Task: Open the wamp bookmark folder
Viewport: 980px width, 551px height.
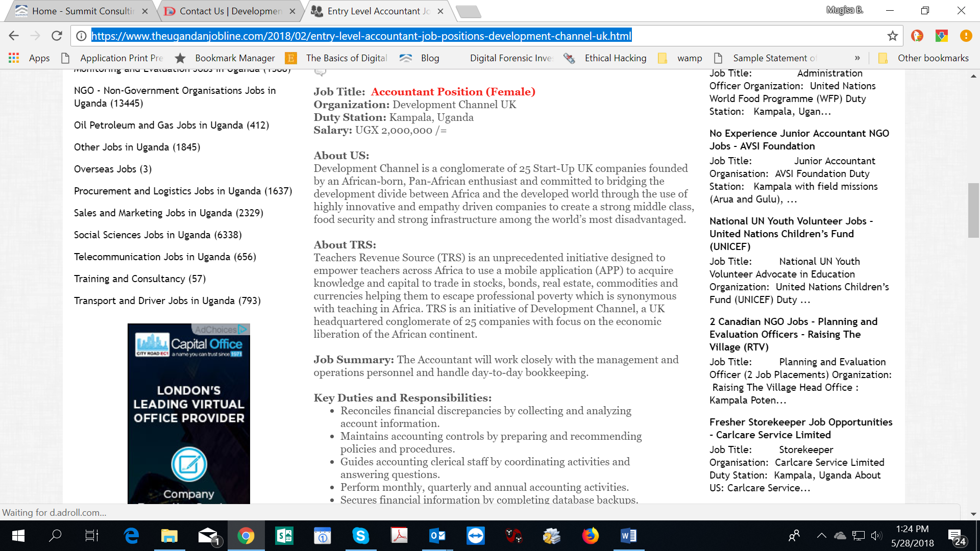Action: [x=680, y=58]
